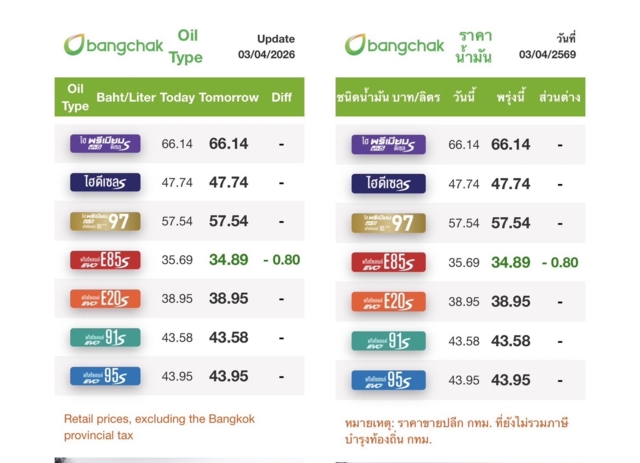Click the red E85 S badge in English table
This screenshot has height=463, width=640.
(x=105, y=261)
